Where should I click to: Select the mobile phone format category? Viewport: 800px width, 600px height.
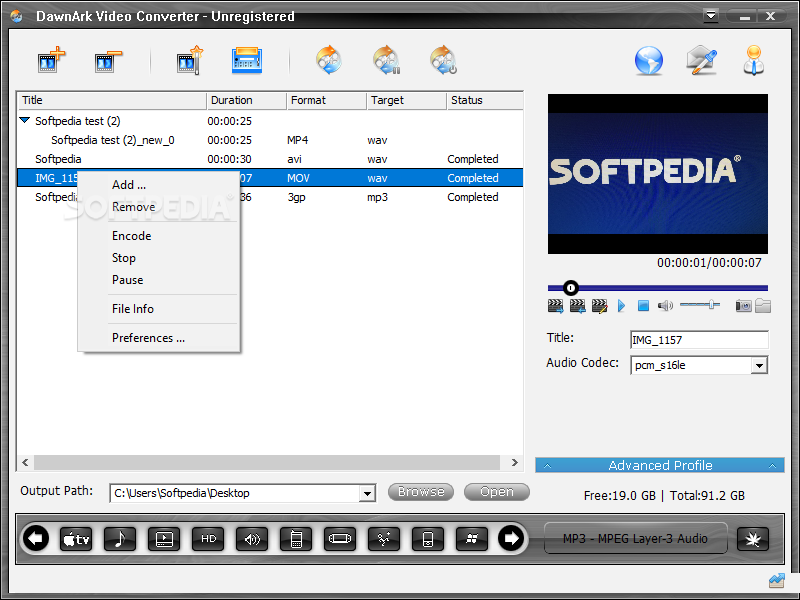(296, 539)
